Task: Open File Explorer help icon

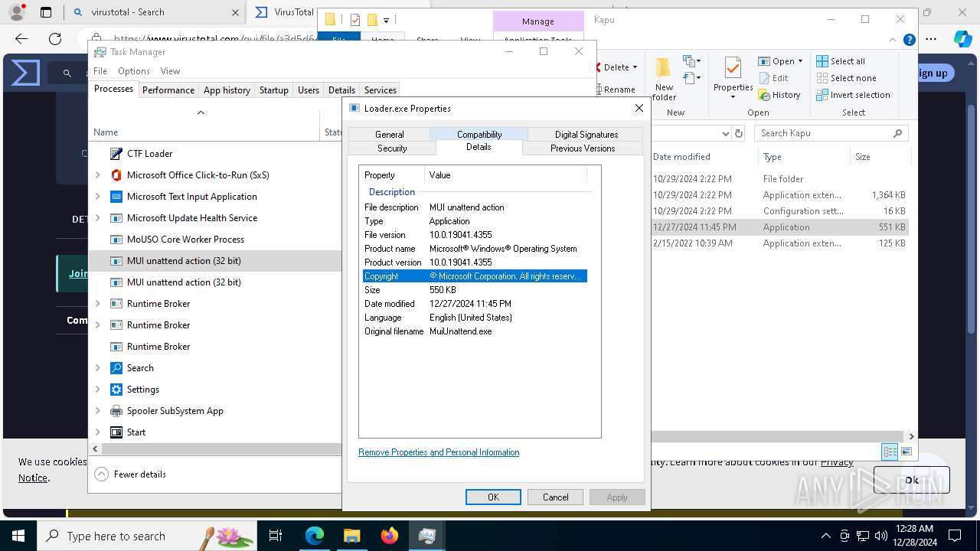Action: click(909, 40)
